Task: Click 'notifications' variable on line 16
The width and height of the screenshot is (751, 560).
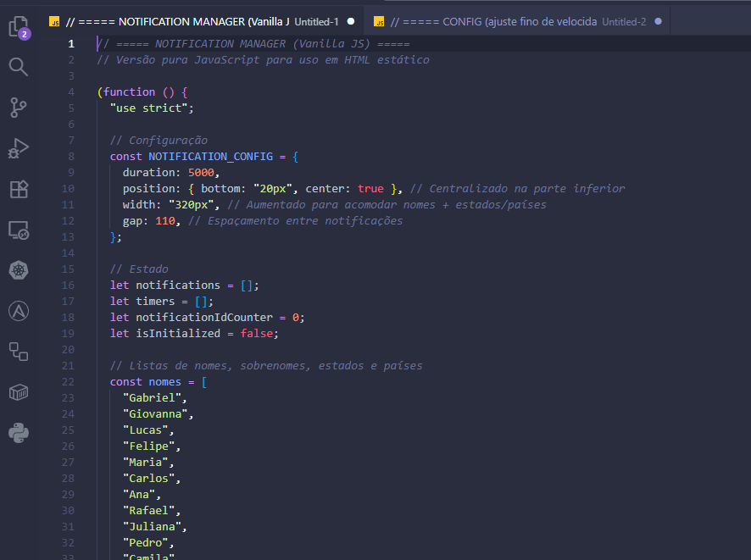Action: point(178,286)
